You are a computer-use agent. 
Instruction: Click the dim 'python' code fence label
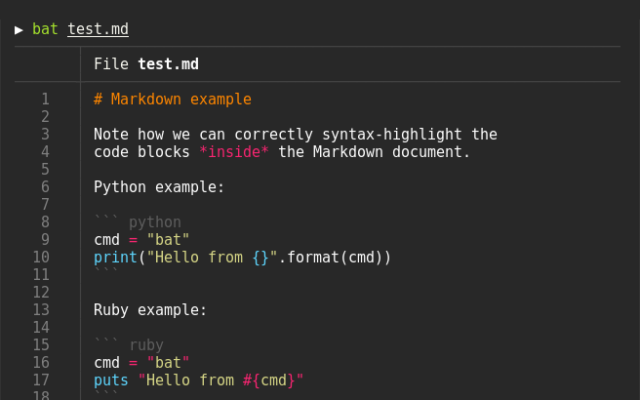[155, 222]
